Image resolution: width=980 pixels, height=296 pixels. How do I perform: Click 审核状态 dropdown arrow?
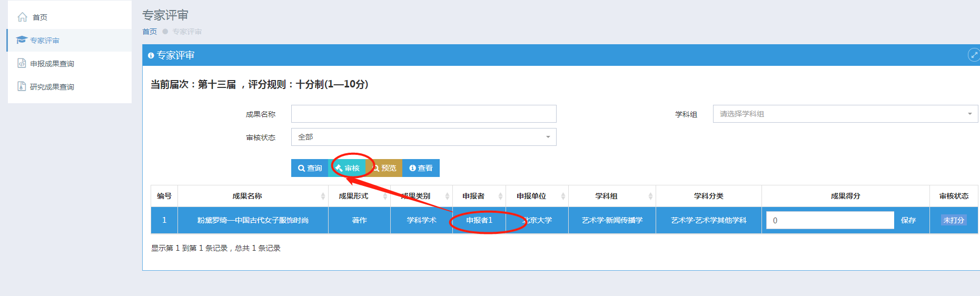click(x=548, y=137)
